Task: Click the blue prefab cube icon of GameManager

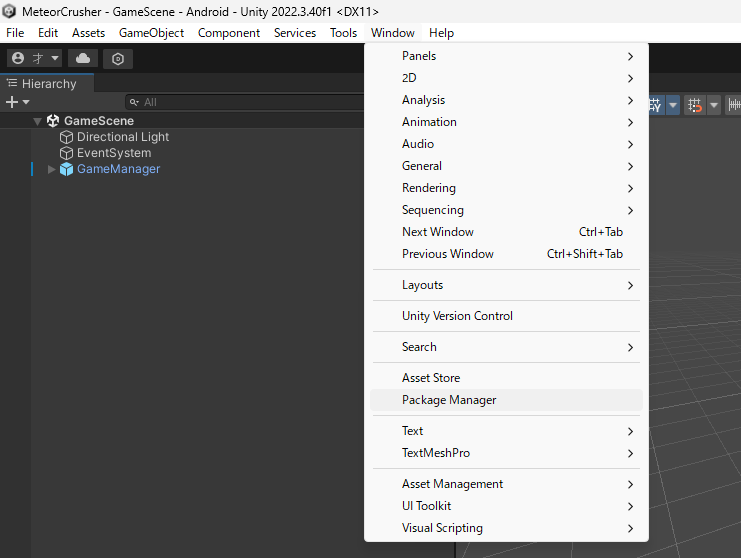Action: 66,169
